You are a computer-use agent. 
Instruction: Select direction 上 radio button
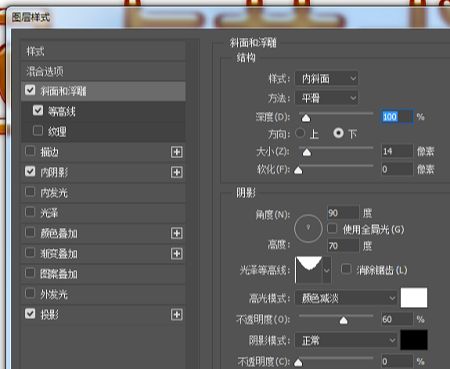(300, 133)
